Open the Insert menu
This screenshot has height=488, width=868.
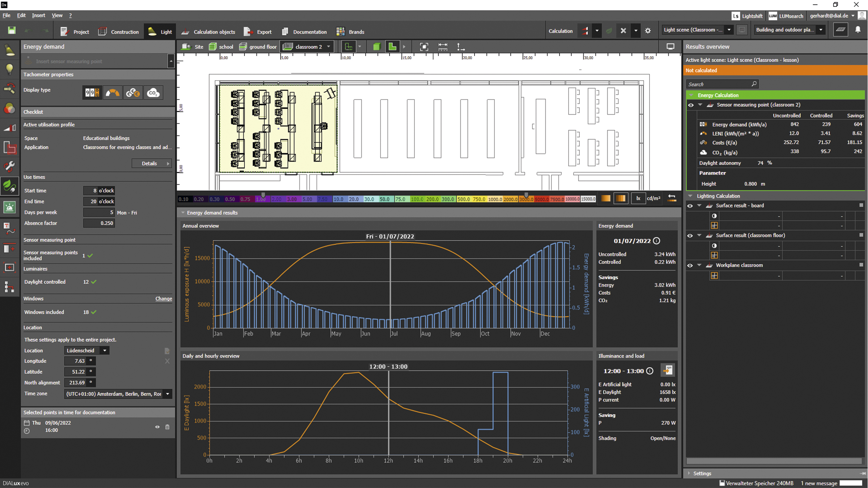click(38, 15)
